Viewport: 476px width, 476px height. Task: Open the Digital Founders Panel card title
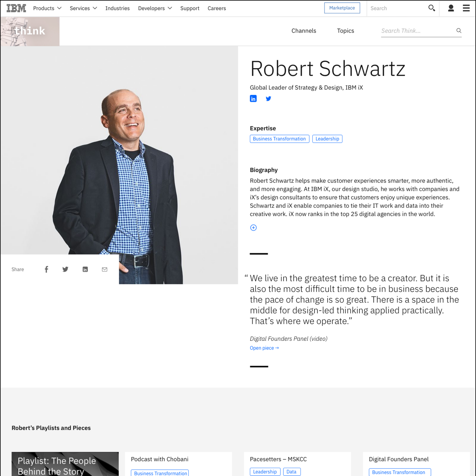[399, 459]
